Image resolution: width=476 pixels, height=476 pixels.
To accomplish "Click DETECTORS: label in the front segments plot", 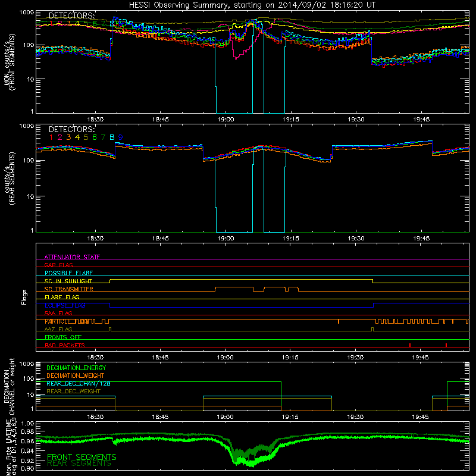I will point(71,15).
